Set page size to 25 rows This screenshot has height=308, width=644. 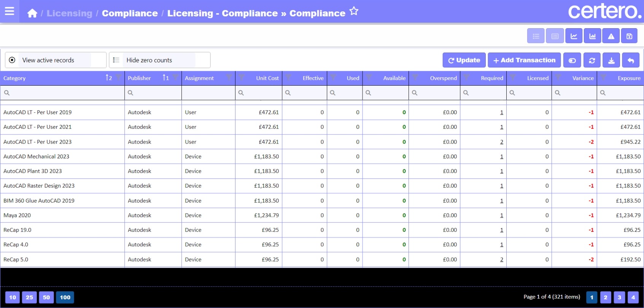[x=29, y=297]
